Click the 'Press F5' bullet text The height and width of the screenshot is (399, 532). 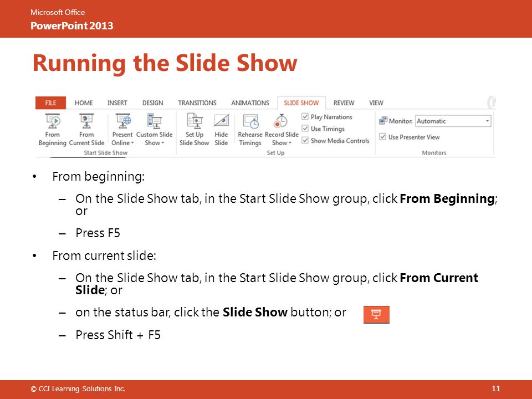tap(98, 233)
